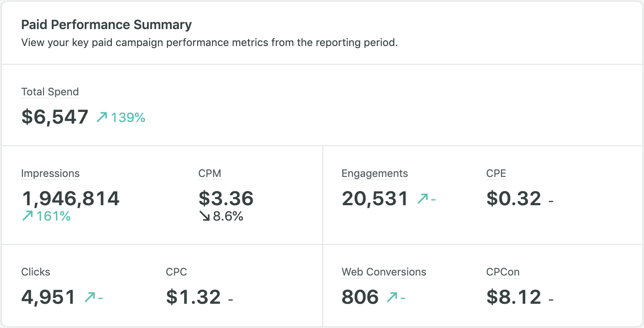
Task: Click the Paid Performance Summary heading
Action: (106, 25)
